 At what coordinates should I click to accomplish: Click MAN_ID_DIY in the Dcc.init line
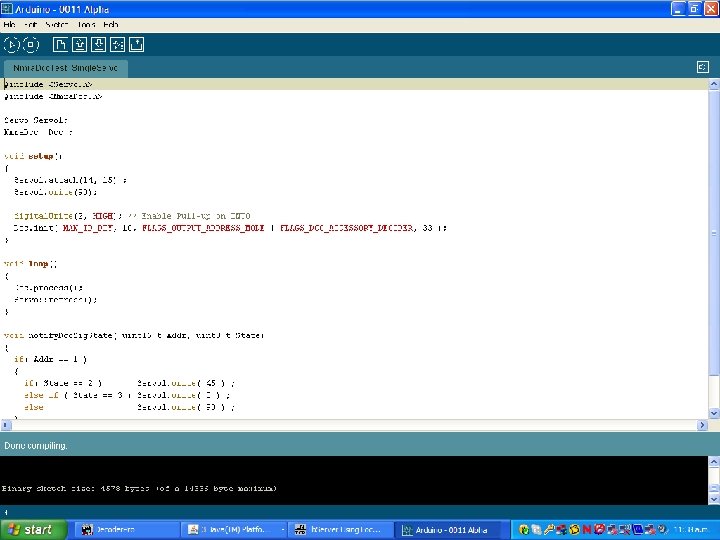pyautogui.click(x=87, y=228)
